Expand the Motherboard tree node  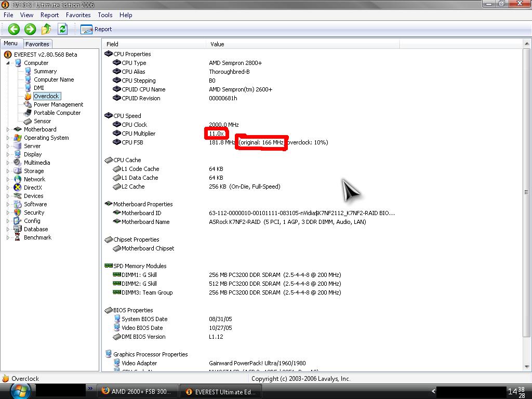8,129
